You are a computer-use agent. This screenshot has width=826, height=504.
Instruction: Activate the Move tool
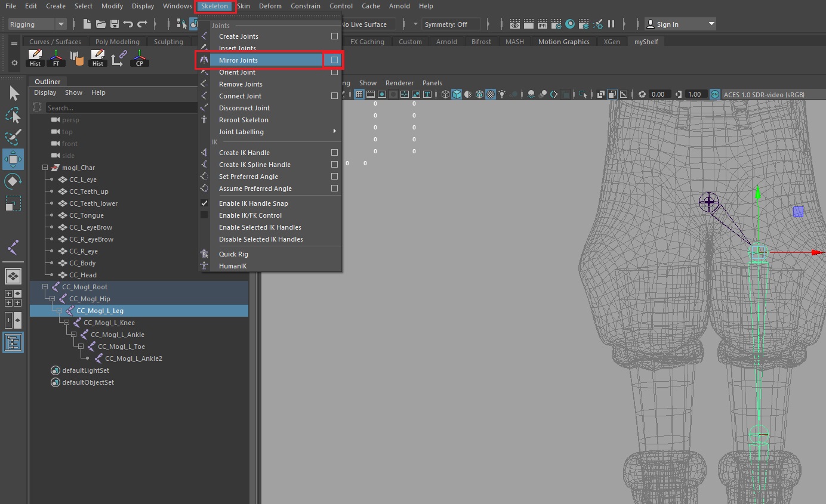pos(13,159)
